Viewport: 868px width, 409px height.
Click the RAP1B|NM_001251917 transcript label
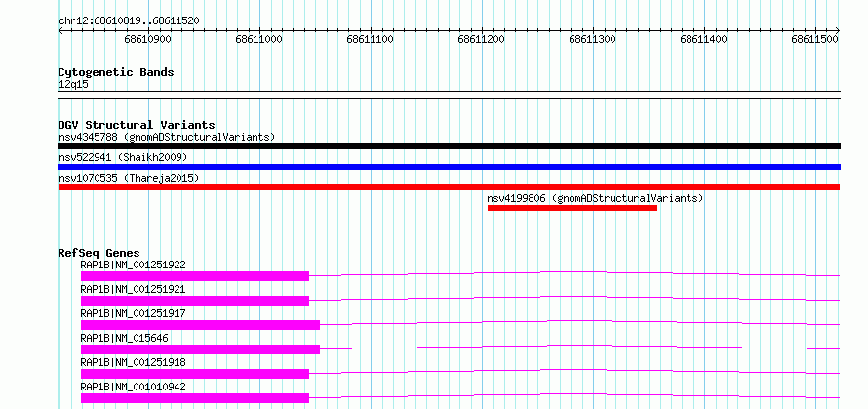pyautogui.click(x=133, y=313)
